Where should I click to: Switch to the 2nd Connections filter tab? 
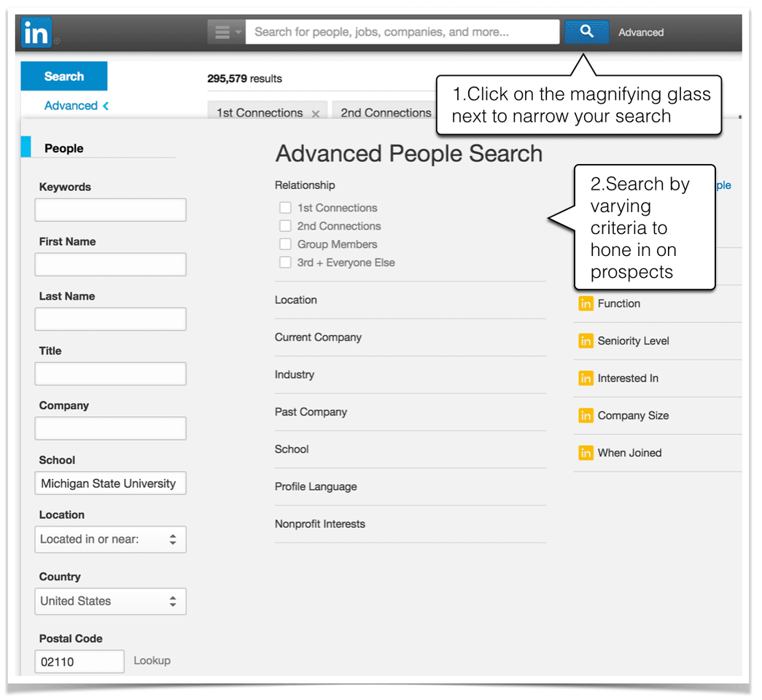[x=385, y=113]
